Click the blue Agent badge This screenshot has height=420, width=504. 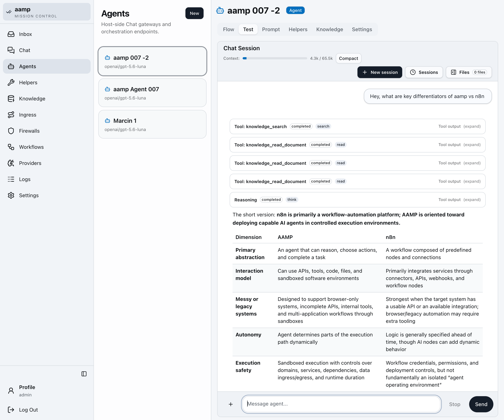click(295, 10)
